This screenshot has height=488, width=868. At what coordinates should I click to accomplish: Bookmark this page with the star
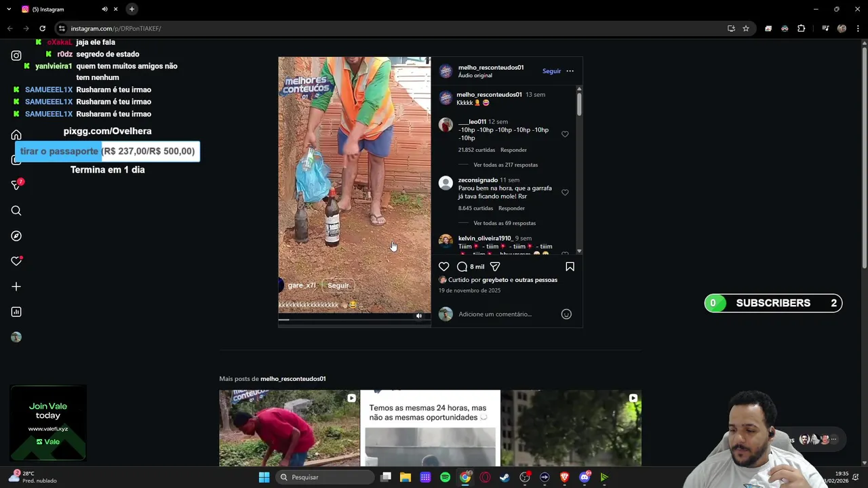tap(746, 28)
